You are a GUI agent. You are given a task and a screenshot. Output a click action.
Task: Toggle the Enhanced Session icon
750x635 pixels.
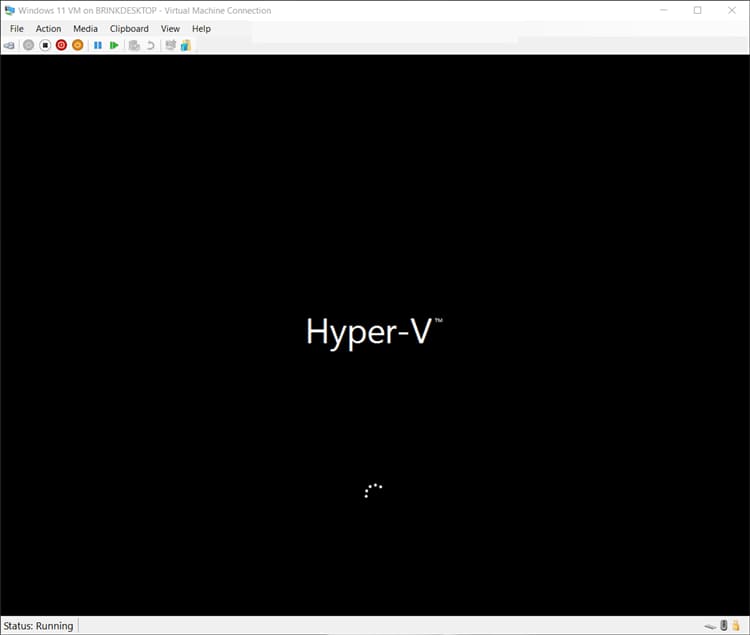[170, 45]
